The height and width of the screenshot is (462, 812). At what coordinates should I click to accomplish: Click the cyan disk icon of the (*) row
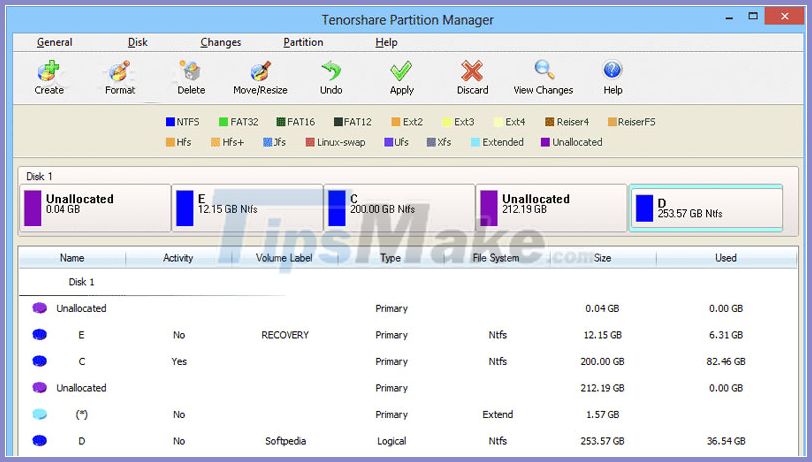(x=39, y=414)
